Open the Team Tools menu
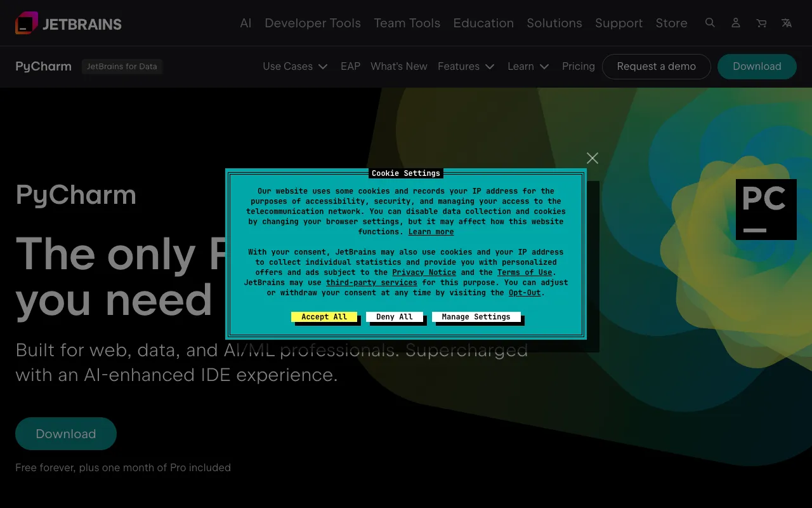The width and height of the screenshot is (812, 508). point(407,23)
